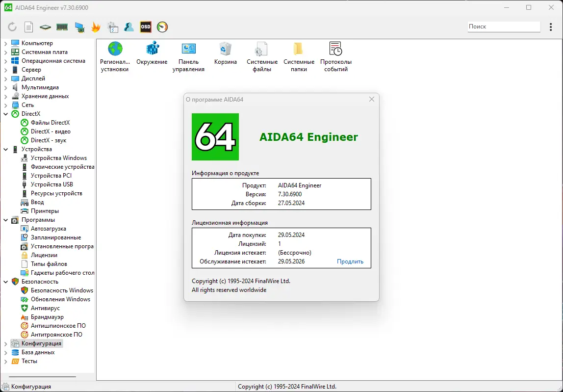Click the horizontal scrollbar under the tree
563x392 pixels.
tap(42, 377)
